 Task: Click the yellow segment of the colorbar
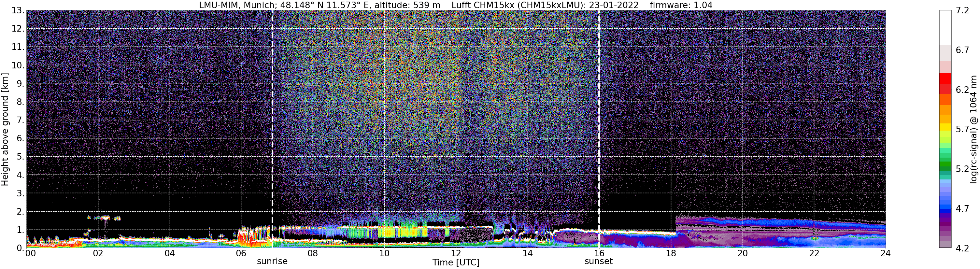tap(945, 127)
